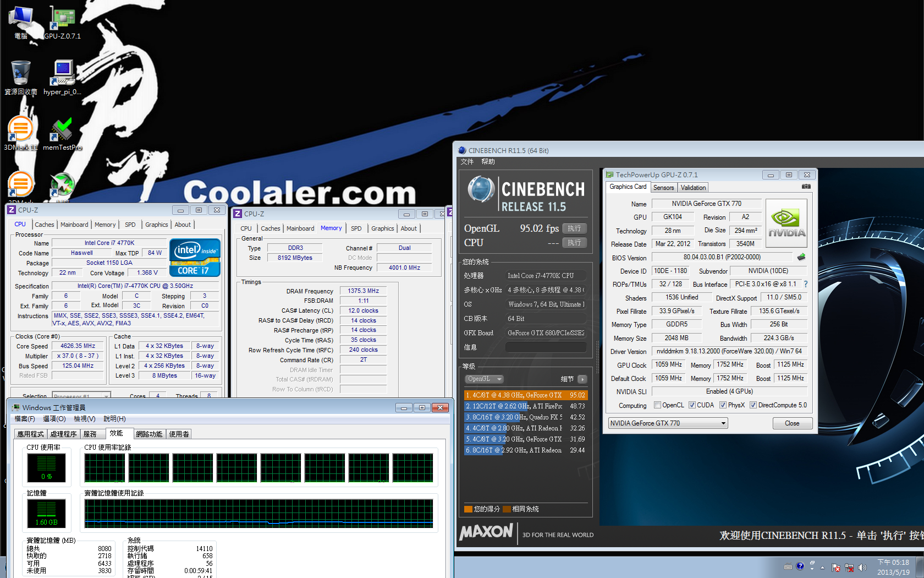Open the 使用者 tab in Task Manager
The width and height of the screenshot is (924, 578).
click(x=179, y=434)
